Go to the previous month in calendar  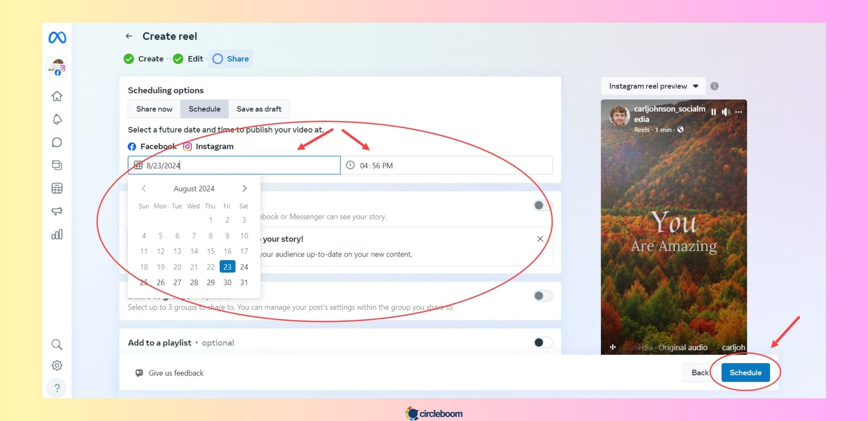(x=144, y=188)
